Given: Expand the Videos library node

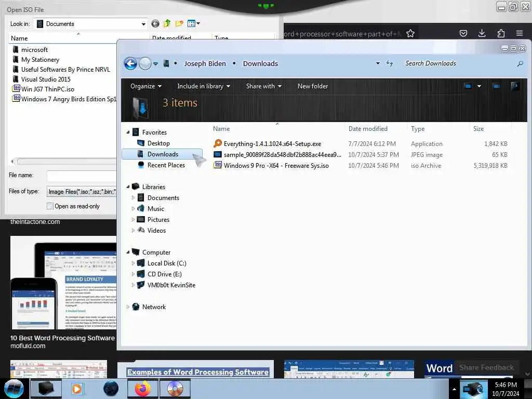Looking at the screenshot, I should (133, 230).
